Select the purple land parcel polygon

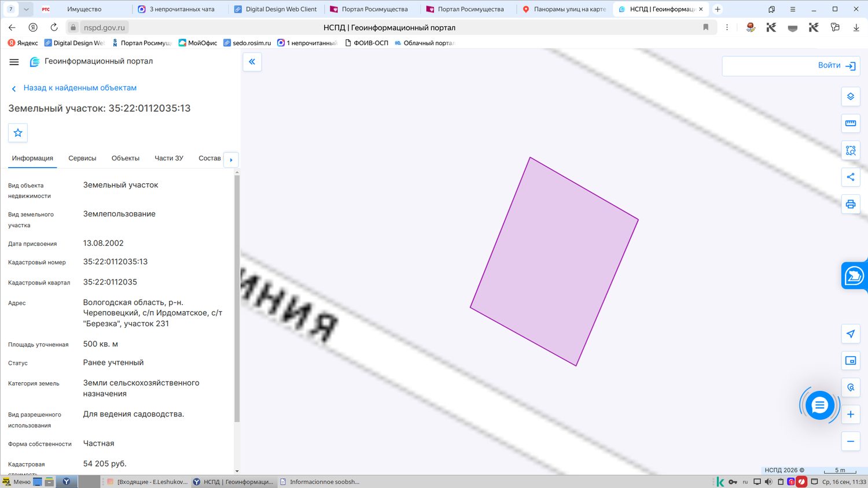pyautogui.click(x=554, y=261)
